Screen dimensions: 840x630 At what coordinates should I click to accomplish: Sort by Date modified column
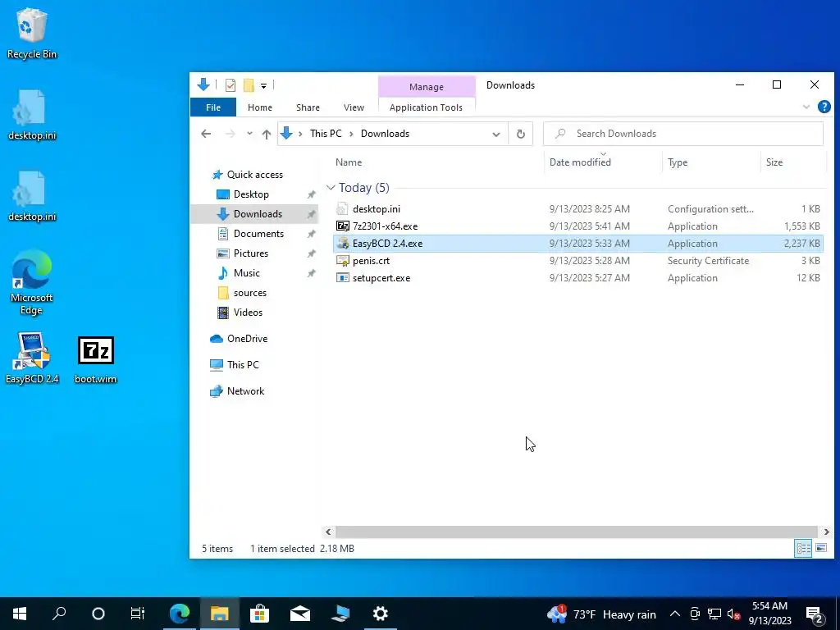580,162
